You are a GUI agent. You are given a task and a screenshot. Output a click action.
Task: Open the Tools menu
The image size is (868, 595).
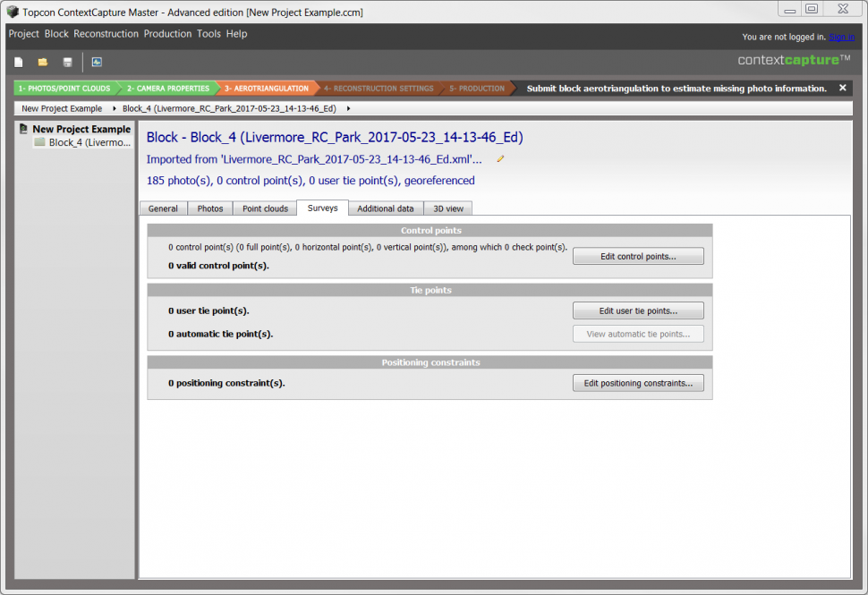[x=208, y=34]
